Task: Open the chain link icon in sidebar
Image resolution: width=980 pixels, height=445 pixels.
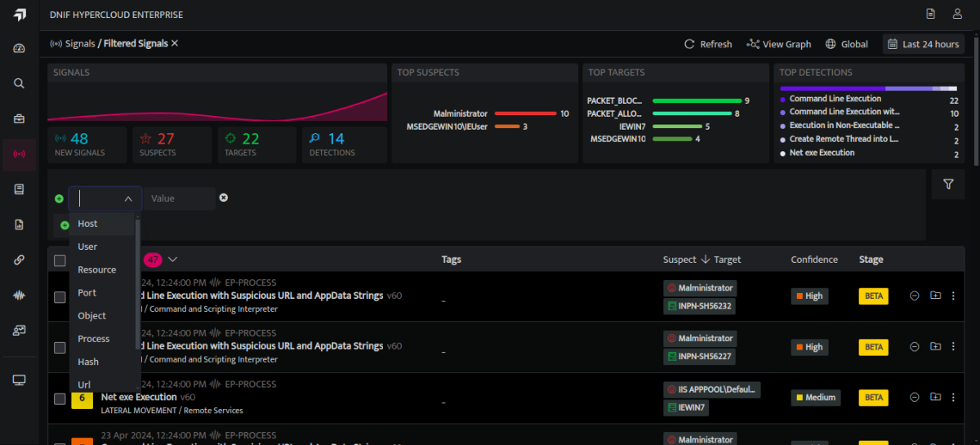Action: click(x=20, y=260)
